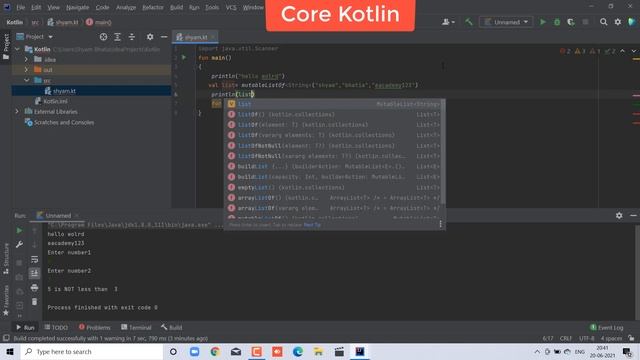Open the Run tool window button

pos(25,327)
